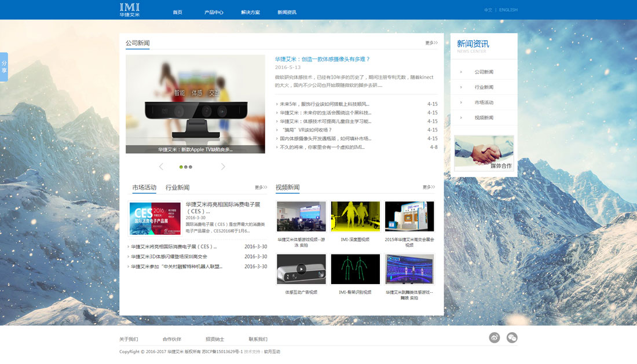This screenshot has height=364, width=637.
Task: Select the second carousel indicator dot
Action: coord(186,167)
